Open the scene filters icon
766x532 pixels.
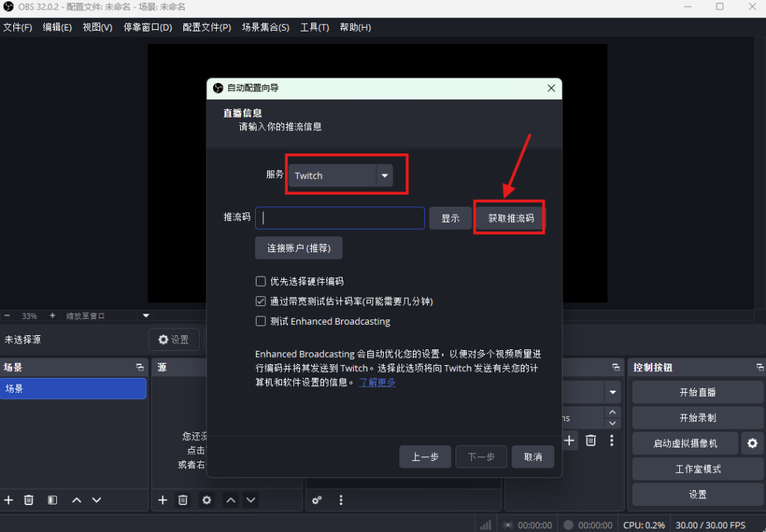52,500
